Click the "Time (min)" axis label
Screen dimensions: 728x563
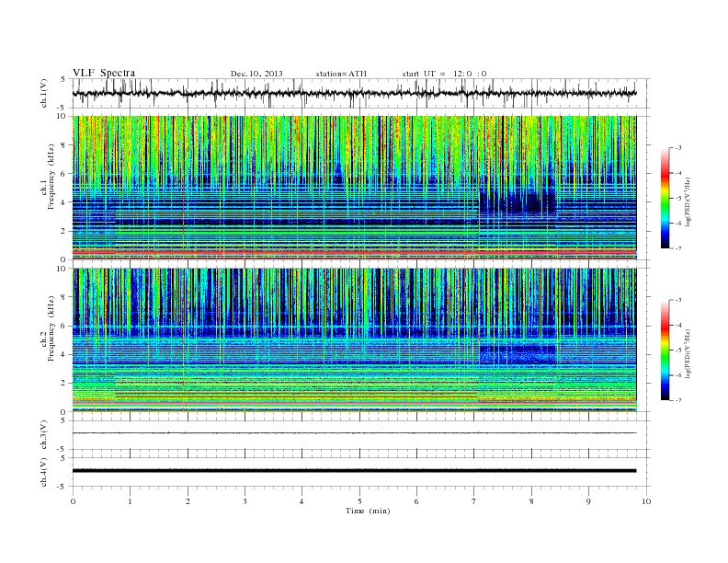368,511
